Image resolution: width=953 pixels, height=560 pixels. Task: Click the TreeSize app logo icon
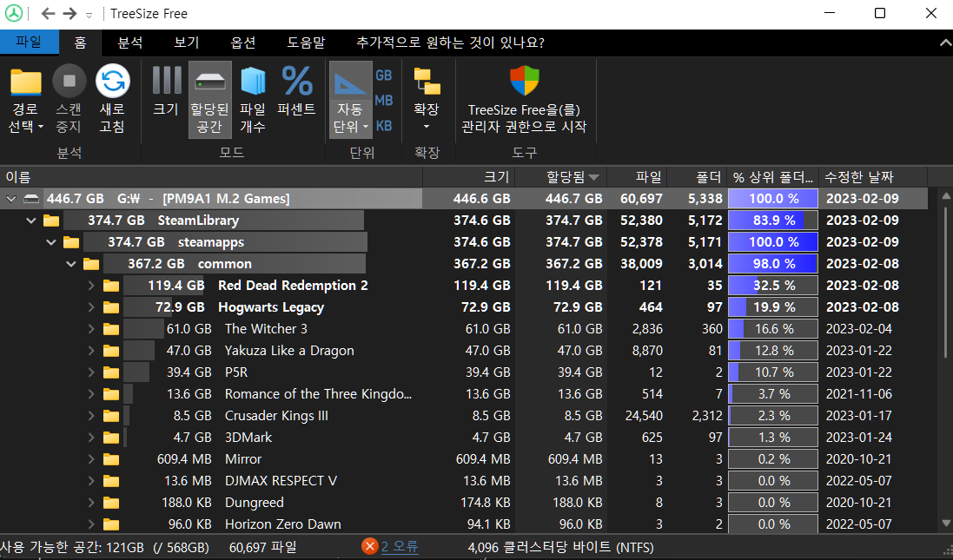point(13,13)
